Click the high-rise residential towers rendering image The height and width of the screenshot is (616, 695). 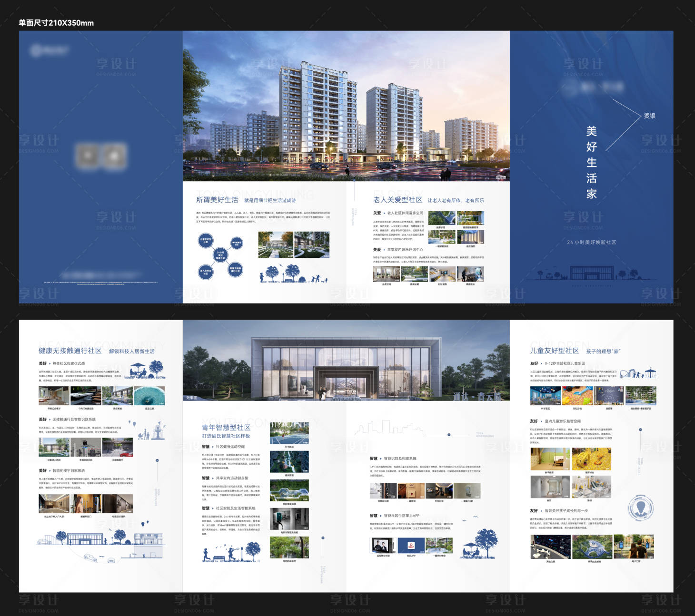pos(346,106)
